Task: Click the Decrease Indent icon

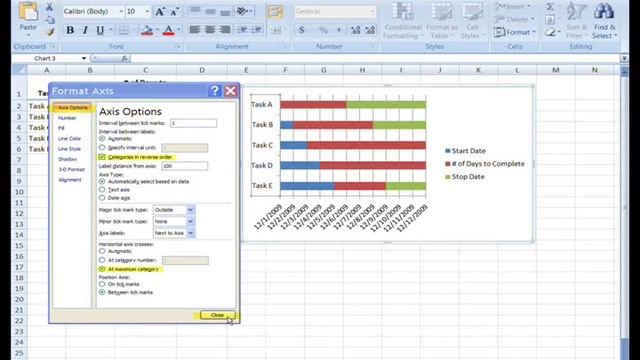Action: coord(242,30)
